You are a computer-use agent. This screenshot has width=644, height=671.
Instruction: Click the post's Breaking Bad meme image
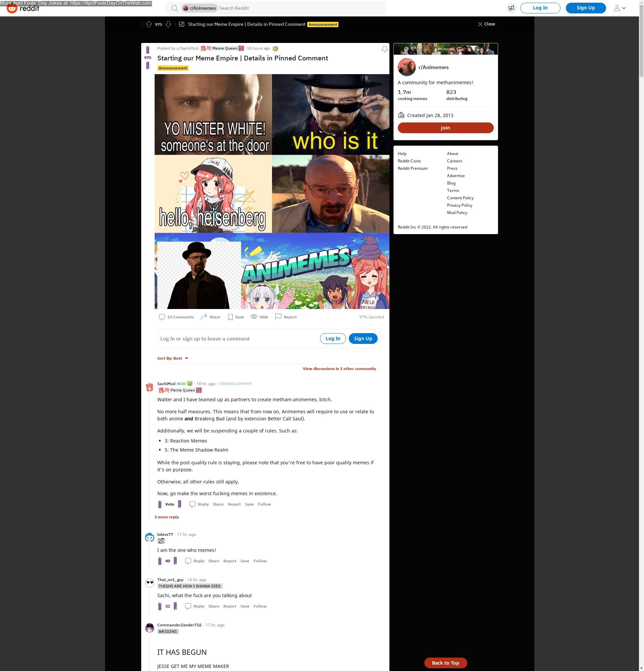coord(272,191)
